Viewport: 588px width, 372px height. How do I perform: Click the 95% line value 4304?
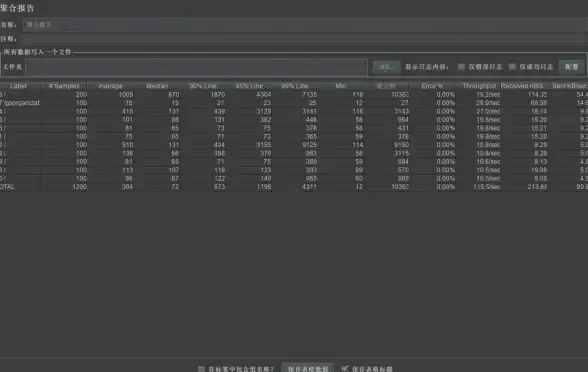pos(264,94)
